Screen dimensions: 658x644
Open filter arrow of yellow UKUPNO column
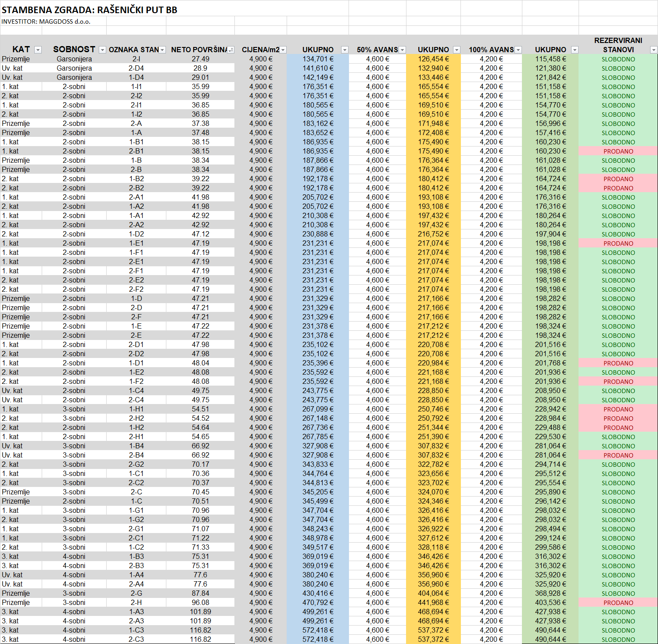coord(457,50)
